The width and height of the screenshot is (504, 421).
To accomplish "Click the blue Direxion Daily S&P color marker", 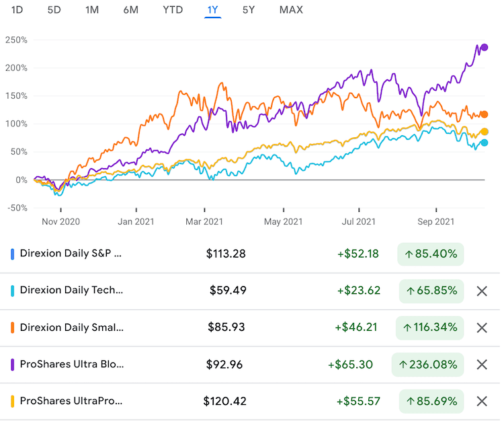I will pyautogui.click(x=12, y=254).
